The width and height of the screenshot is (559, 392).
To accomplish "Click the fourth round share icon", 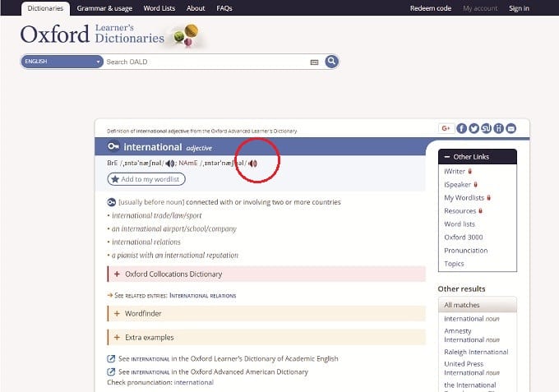I will (x=498, y=128).
